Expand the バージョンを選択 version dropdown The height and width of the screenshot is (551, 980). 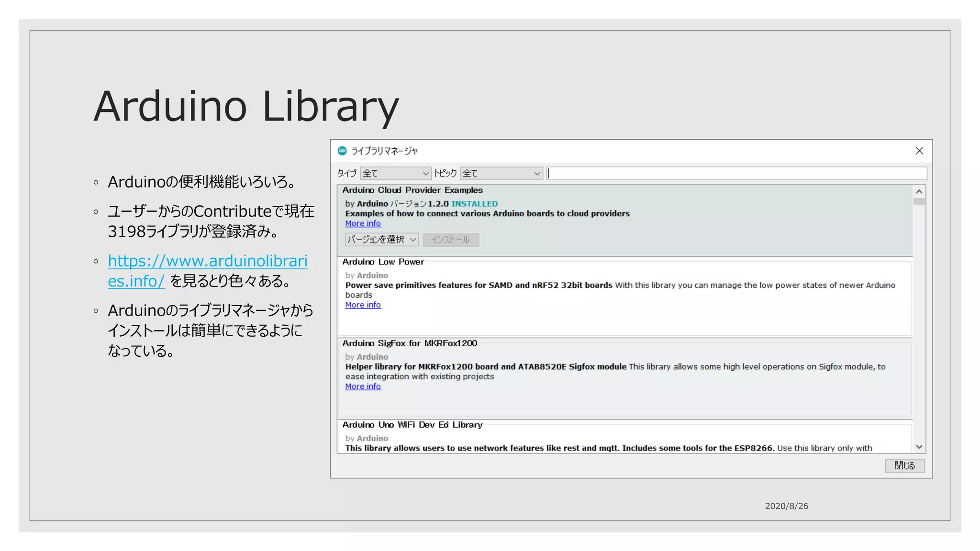click(382, 239)
